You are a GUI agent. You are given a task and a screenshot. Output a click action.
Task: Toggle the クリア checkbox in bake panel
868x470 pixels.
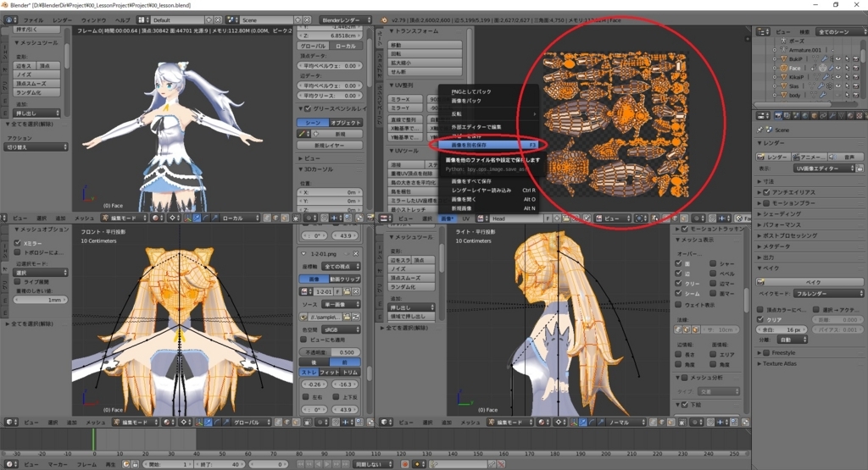pos(760,319)
